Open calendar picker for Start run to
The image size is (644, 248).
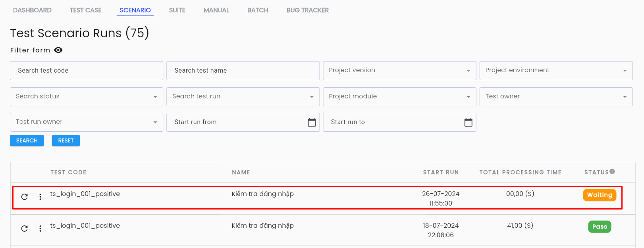(469, 122)
